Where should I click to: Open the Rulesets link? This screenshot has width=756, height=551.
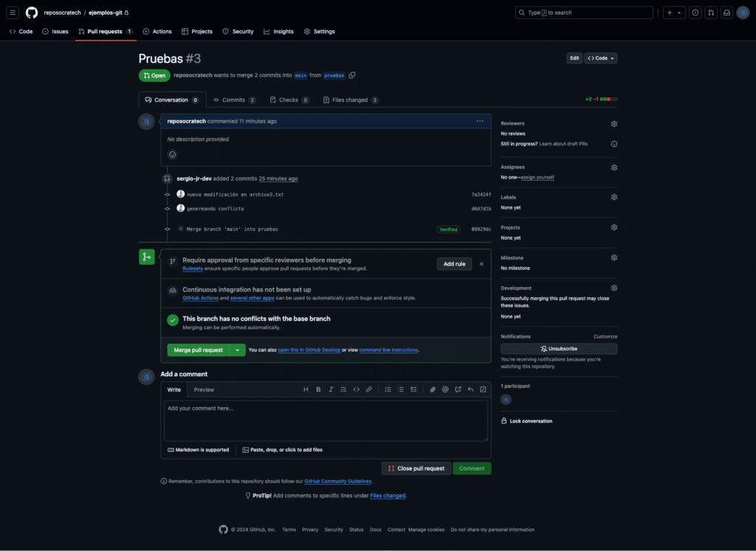tap(193, 268)
